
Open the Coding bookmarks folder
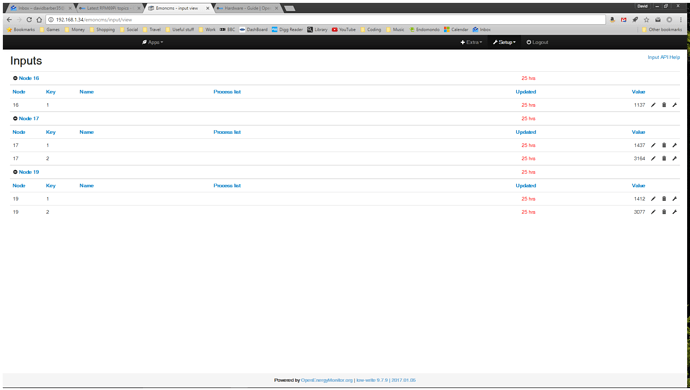tap(371, 29)
